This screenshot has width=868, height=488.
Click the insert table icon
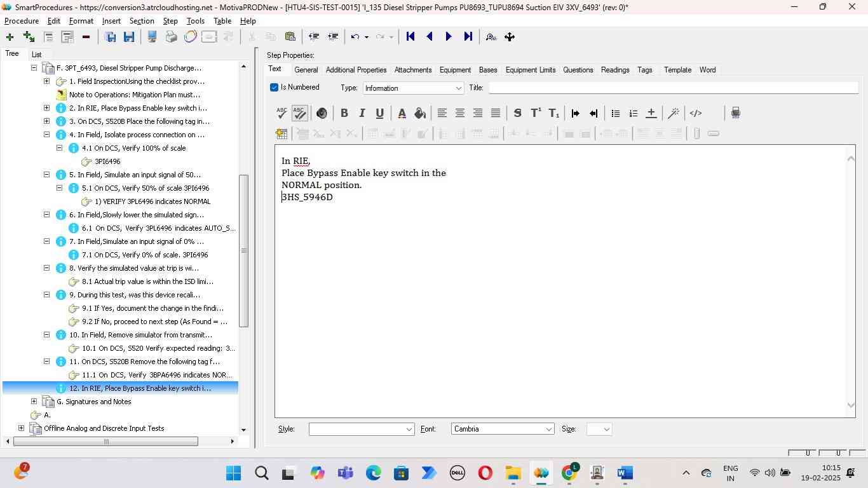(x=281, y=133)
